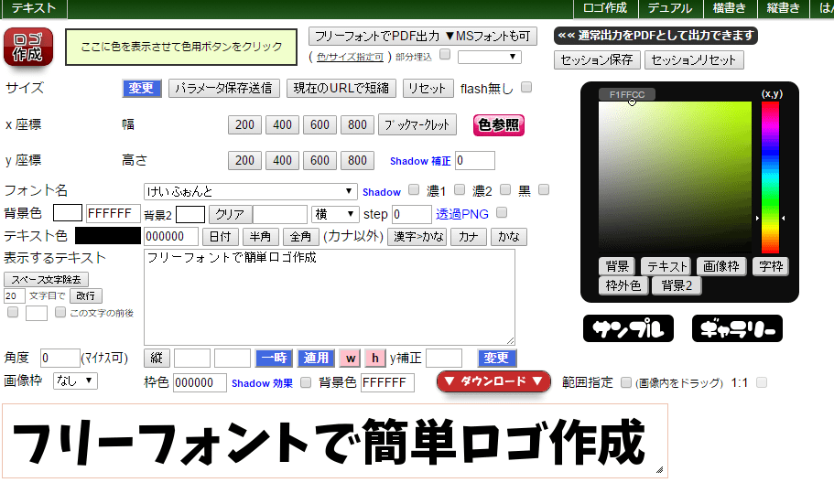834x504 pixels.
Task: Open the ギャラリー gallery image button
Action: coord(736,328)
